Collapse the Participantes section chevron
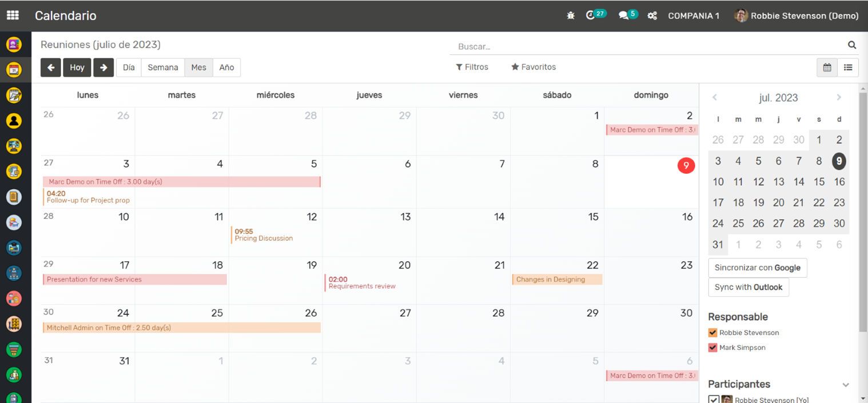This screenshot has height=403, width=868. pyautogui.click(x=845, y=385)
